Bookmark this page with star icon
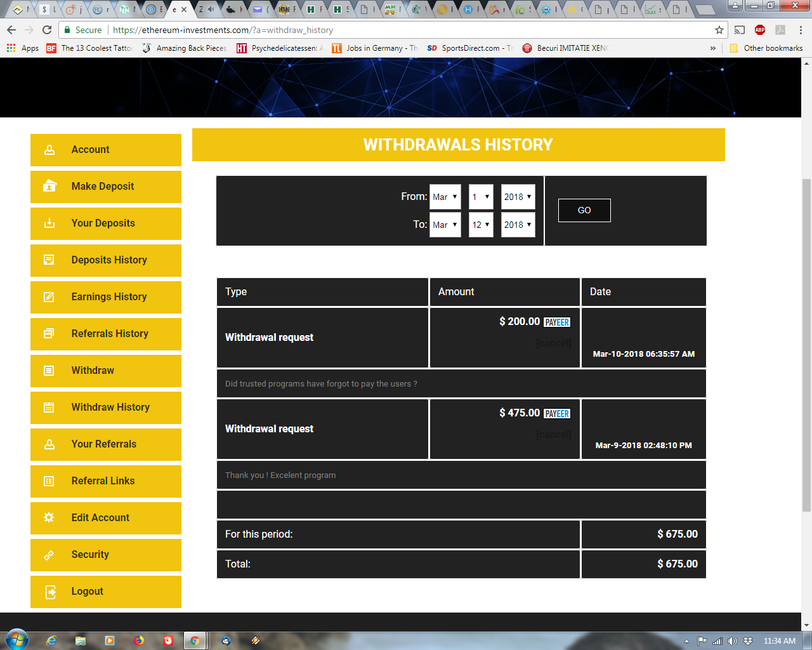 tap(719, 30)
